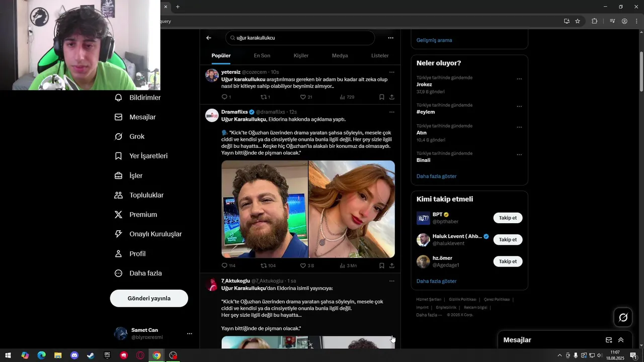Open more options on 7.Aktukoglu post
This screenshot has width=644, height=362.
click(392, 281)
